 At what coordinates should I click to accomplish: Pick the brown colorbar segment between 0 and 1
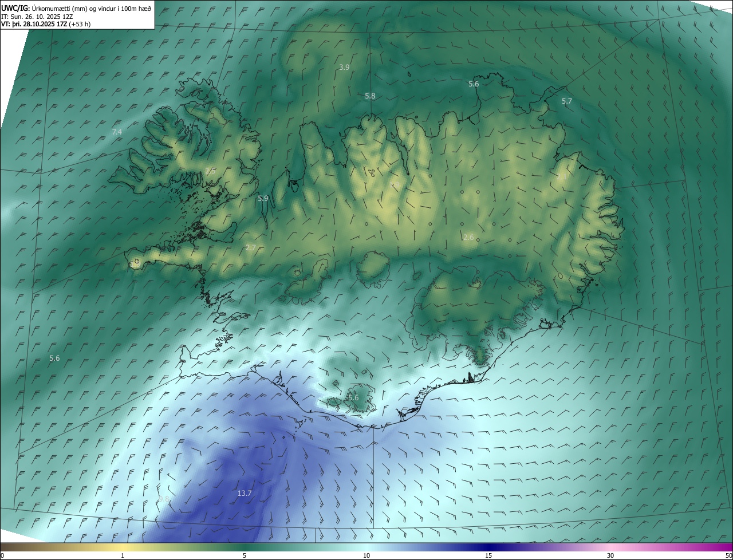tap(61, 547)
